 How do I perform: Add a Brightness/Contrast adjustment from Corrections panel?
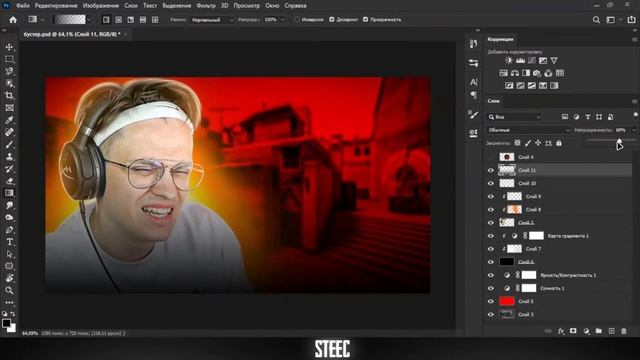pos(509,60)
